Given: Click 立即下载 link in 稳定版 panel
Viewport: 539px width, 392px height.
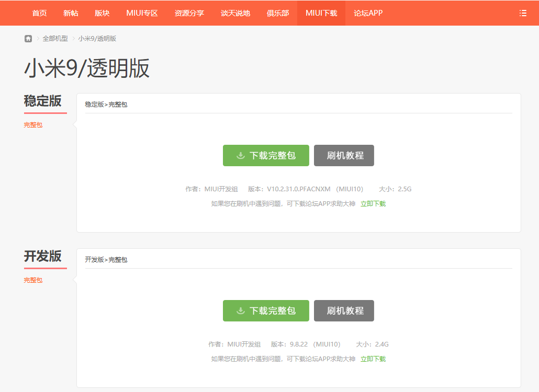Looking at the screenshot, I should (x=373, y=204).
